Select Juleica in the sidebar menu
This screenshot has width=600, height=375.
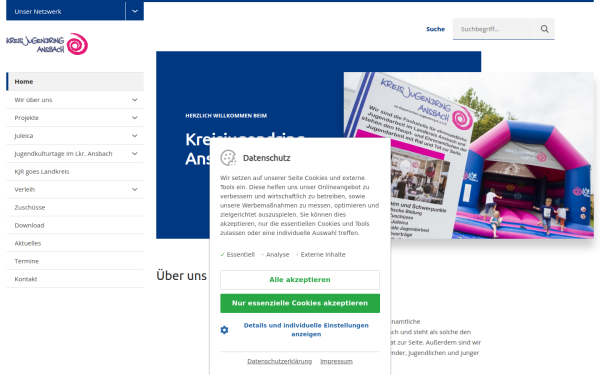pyautogui.click(x=24, y=136)
